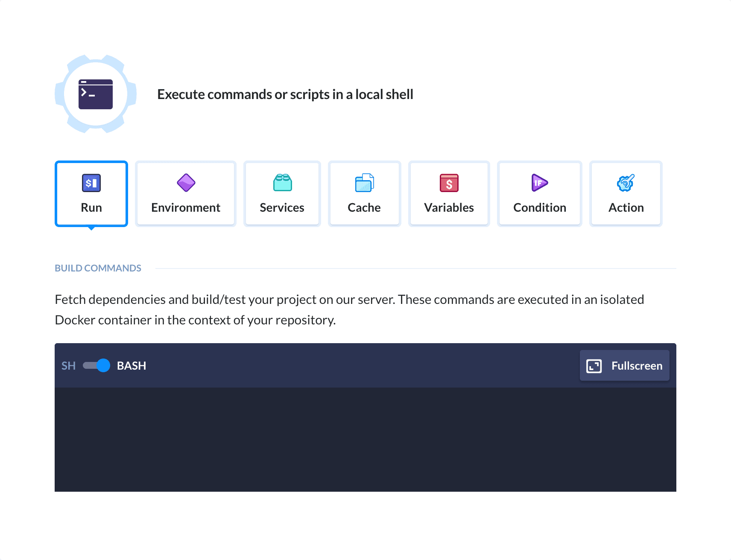Click inside the dark build commands editor
Viewport: 731px width, 560px height.
coord(365,440)
